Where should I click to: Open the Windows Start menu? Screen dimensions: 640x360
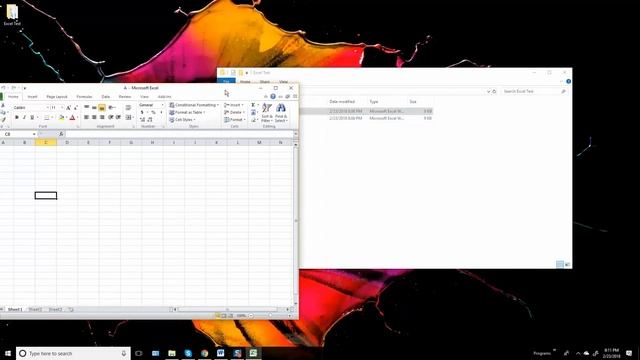pos(7,353)
